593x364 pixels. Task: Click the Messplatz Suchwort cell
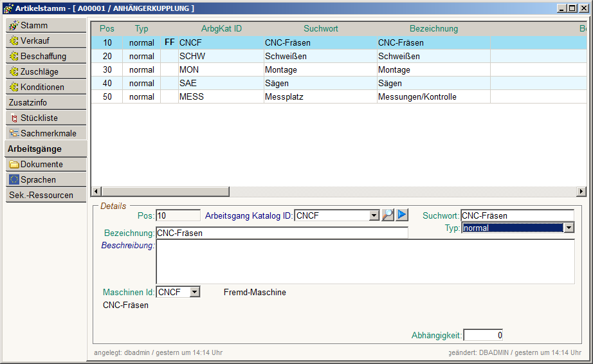click(x=321, y=96)
